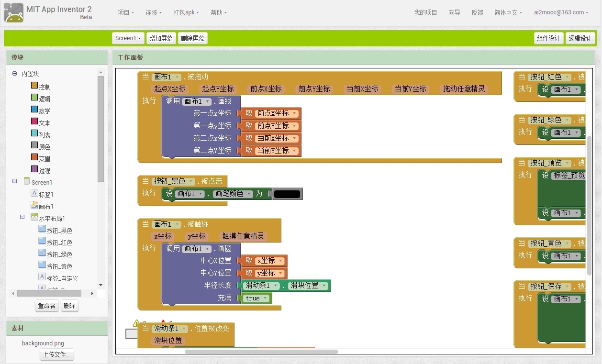The image size is (602, 364).
Task: Open the 连接 menu
Action: pos(154,12)
